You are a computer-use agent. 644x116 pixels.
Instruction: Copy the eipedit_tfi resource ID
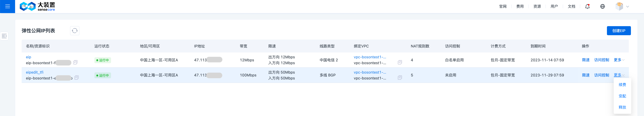click(76, 78)
